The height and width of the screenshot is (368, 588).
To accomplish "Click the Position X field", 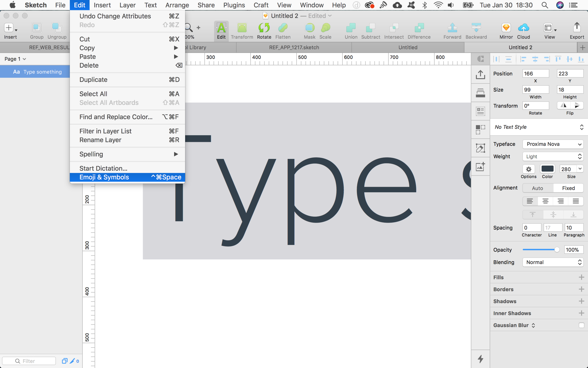I will click(536, 73).
